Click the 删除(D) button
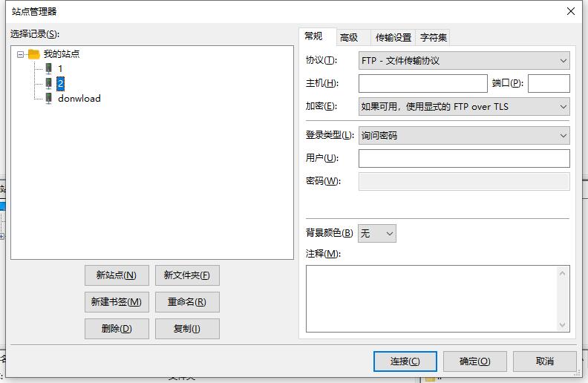This screenshot has height=383, width=588. coord(117,329)
